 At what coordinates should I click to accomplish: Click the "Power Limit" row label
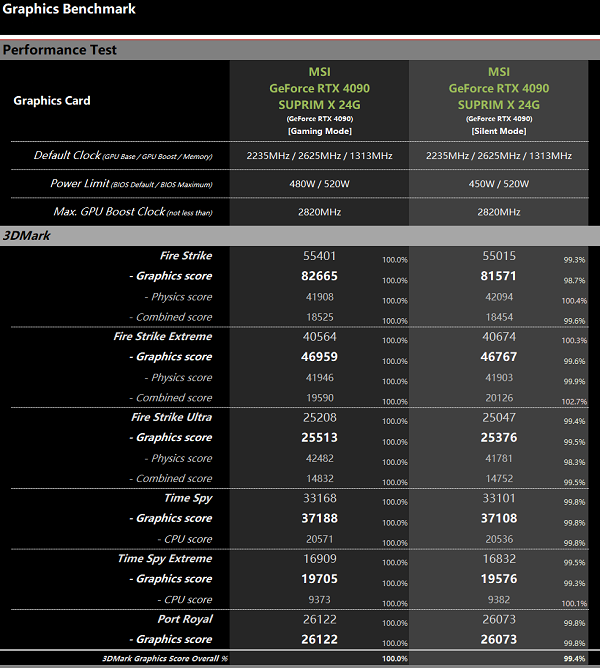coord(131,184)
